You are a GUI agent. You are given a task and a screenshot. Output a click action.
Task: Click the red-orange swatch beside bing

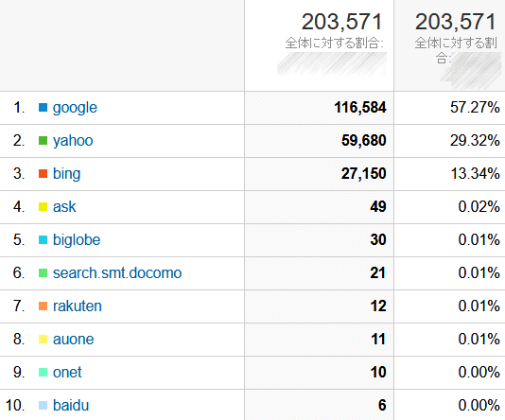click(43, 174)
